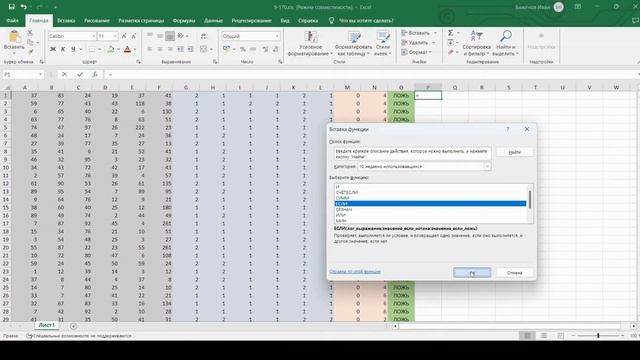Click the Merge and Center icon
Image resolution: width=640 pixels, height=360 pixels.
(x=203, y=49)
